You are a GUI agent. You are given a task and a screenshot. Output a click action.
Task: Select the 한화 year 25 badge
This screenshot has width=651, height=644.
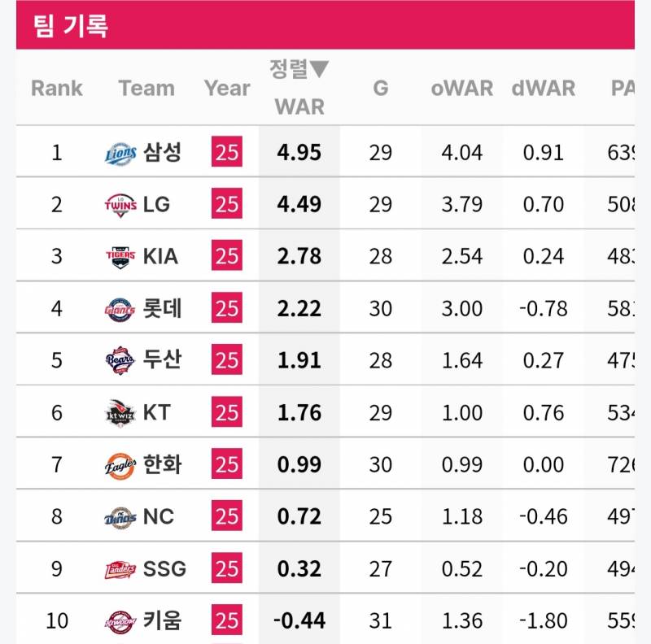(x=227, y=464)
